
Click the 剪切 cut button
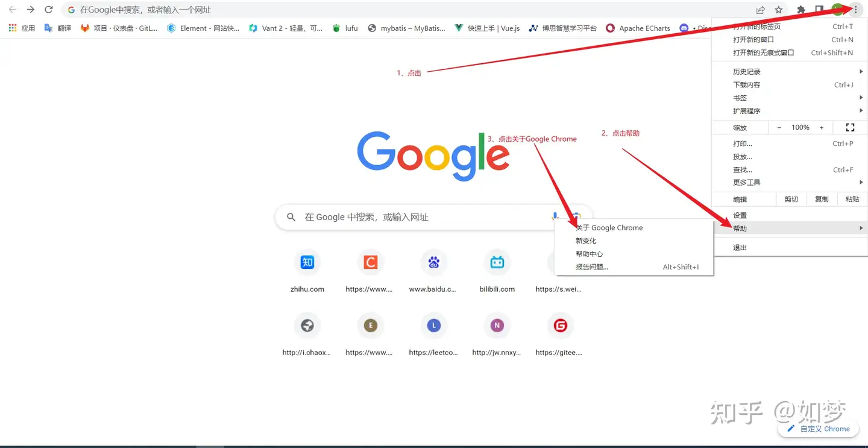791,199
